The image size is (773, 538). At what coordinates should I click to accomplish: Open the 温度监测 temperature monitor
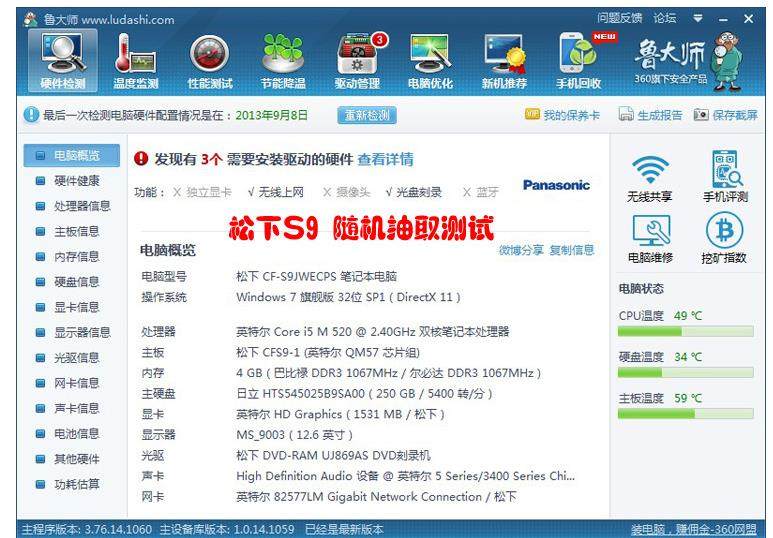(136, 61)
